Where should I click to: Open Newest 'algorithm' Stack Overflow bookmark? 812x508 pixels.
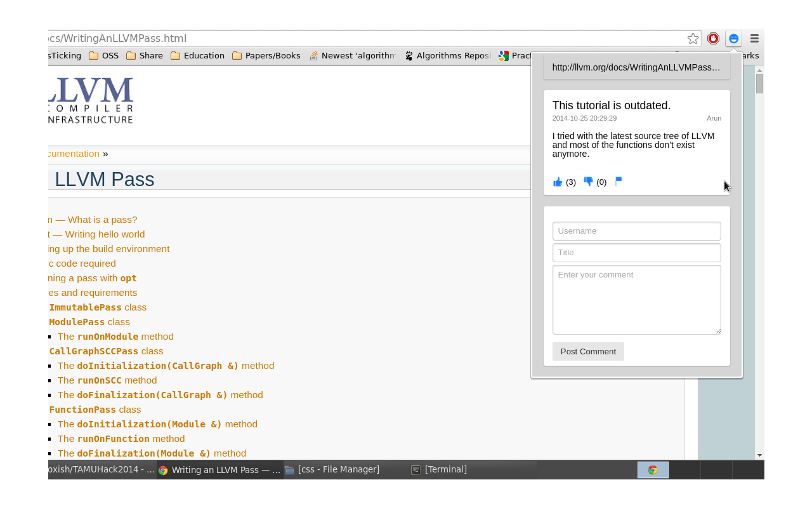pyautogui.click(x=352, y=56)
